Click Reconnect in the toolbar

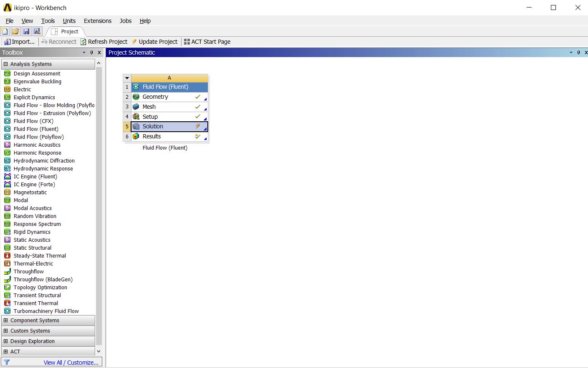[x=59, y=42]
